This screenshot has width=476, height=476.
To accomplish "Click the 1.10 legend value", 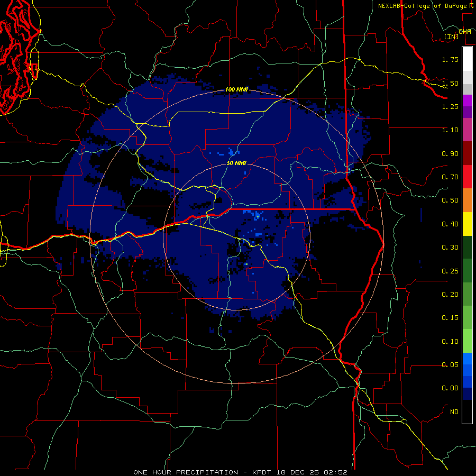I will [x=450, y=130].
